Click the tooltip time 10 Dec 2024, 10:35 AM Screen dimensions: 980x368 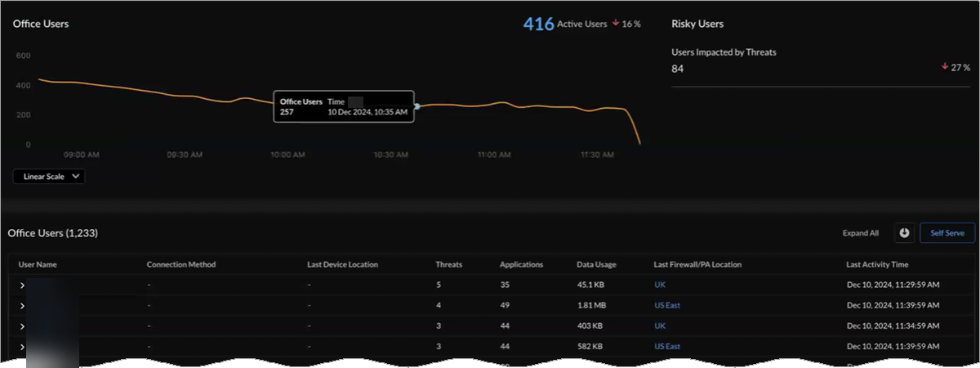[367, 112]
